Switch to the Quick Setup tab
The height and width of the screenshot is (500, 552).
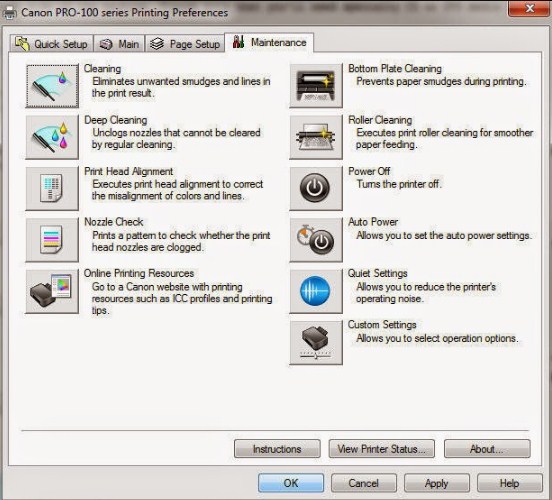pyautogui.click(x=51, y=44)
